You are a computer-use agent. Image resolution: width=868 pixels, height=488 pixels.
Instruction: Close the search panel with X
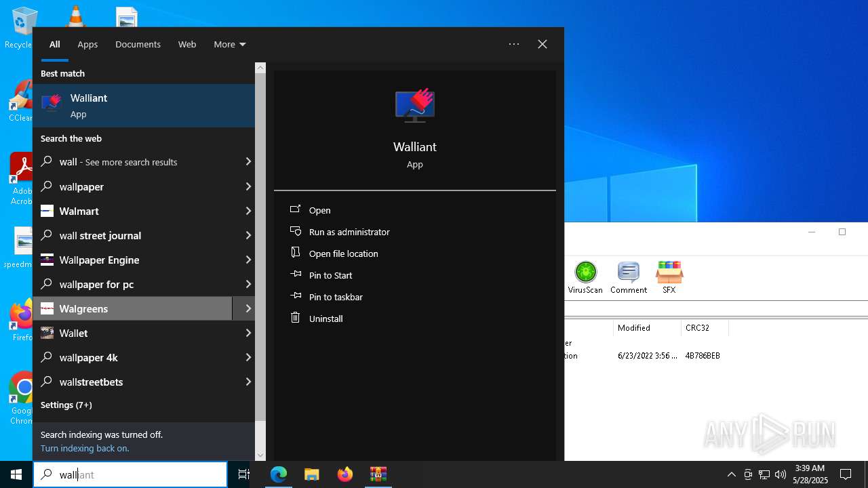542,44
